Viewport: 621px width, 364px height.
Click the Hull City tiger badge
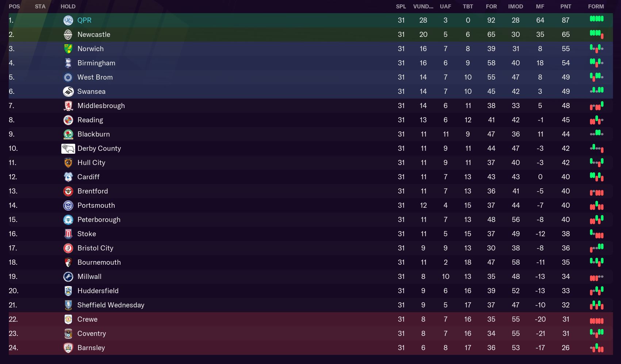pos(68,163)
